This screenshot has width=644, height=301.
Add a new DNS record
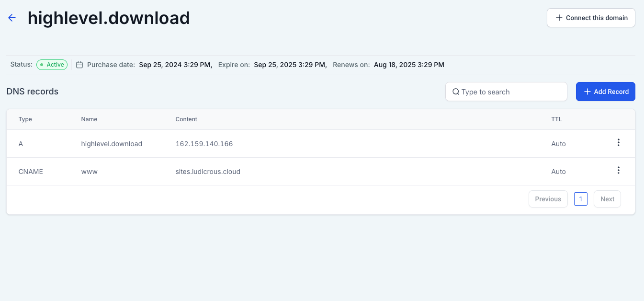[x=606, y=92]
